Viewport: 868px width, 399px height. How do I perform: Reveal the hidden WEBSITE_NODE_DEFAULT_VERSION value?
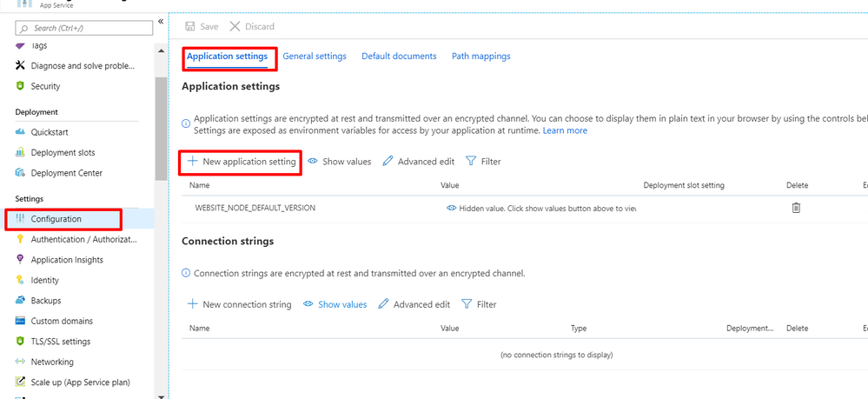click(x=452, y=209)
